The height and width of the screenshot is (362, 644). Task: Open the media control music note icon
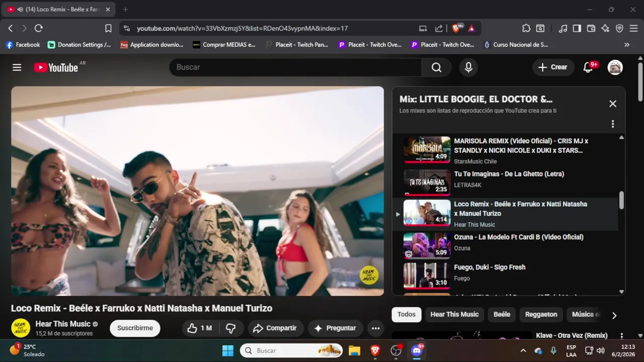click(x=563, y=29)
